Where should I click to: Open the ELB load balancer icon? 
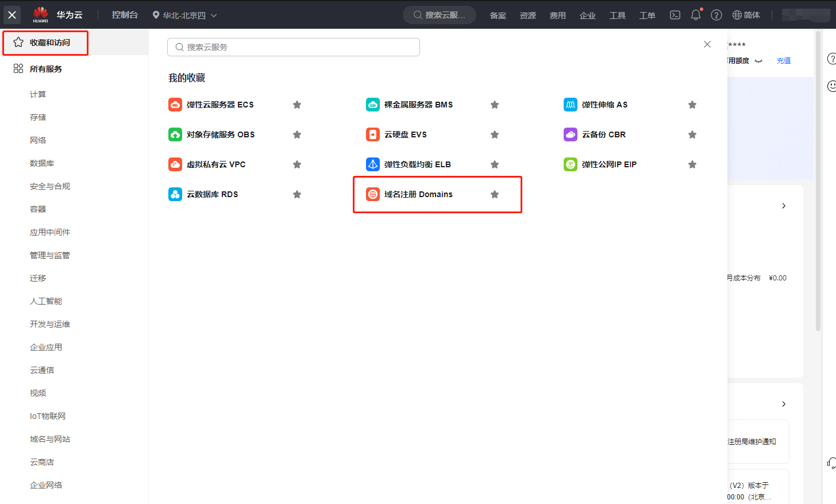tap(373, 164)
